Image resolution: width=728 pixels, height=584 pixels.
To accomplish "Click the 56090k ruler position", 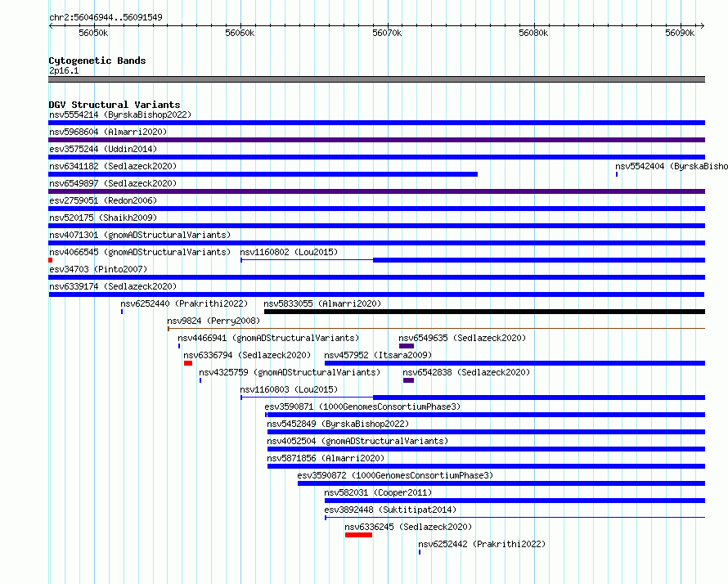I will click(680, 33).
